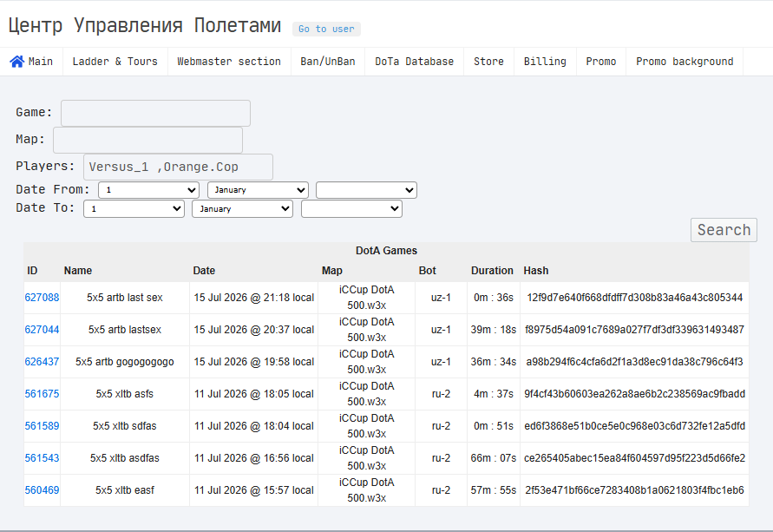Expand the Date From day dropdown
This screenshot has width=773, height=532.
(149, 190)
